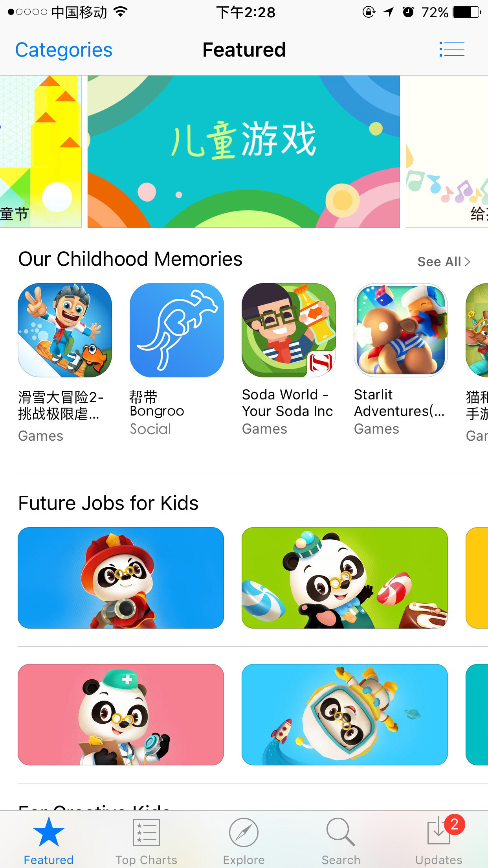Tap the firefighter panda card
Image resolution: width=488 pixels, height=868 pixels.
pyautogui.click(x=121, y=578)
